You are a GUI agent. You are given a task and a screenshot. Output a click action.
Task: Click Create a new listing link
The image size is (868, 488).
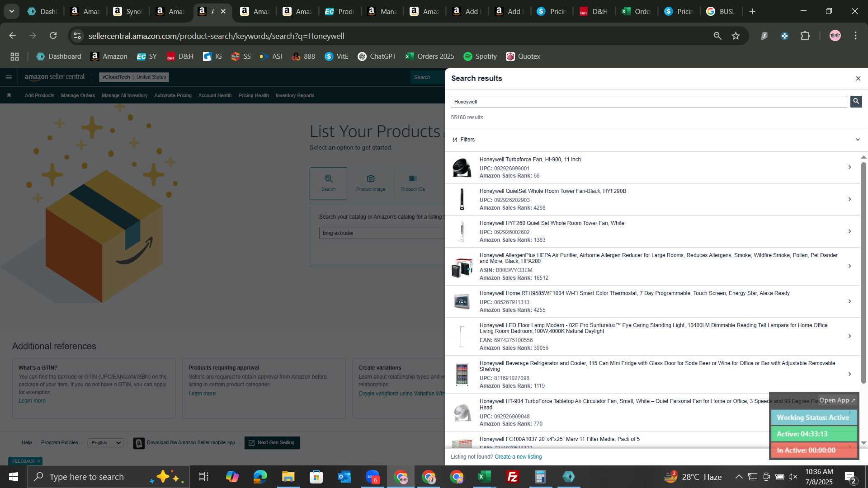coord(518,457)
